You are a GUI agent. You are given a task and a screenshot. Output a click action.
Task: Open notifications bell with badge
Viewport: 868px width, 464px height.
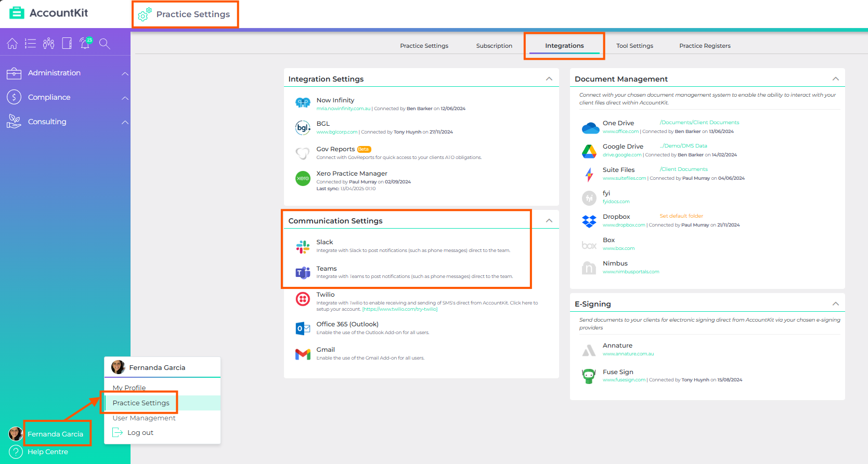[x=85, y=43]
